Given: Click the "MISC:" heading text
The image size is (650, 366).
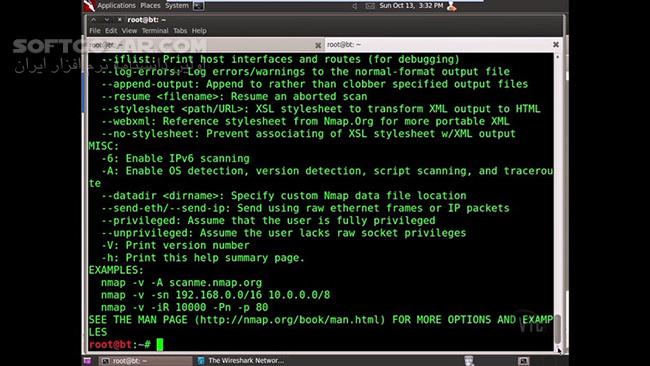Looking at the screenshot, I should [x=104, y=146].
